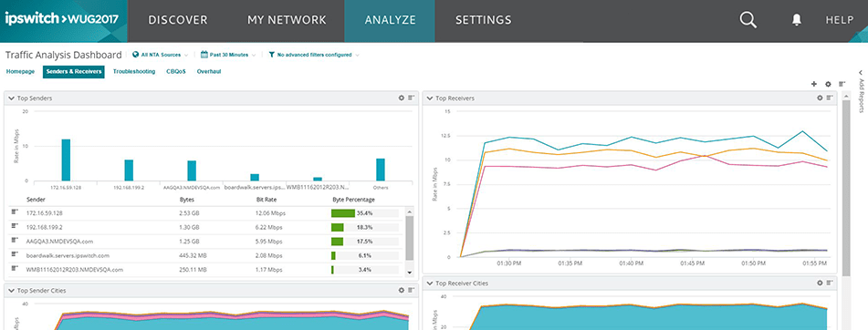The image size is (868, 330).
Task: Click the dashboard add plus icon
Action: [814, 84]
